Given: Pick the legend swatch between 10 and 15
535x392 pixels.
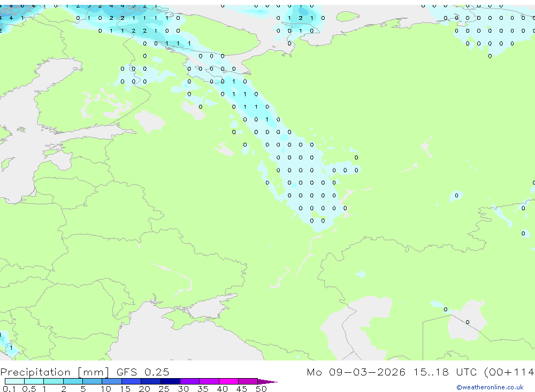Looking at the screenshot, I should click(112, 381).
